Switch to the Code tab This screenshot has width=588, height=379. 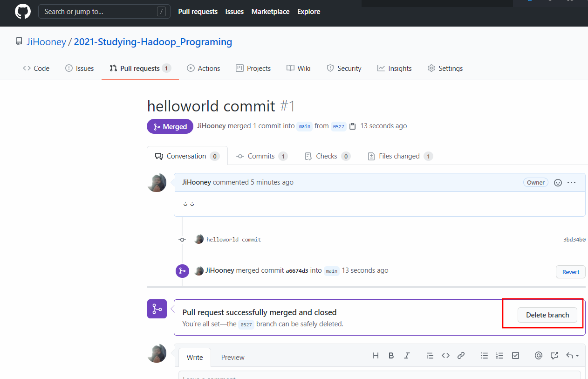(36, 68)
